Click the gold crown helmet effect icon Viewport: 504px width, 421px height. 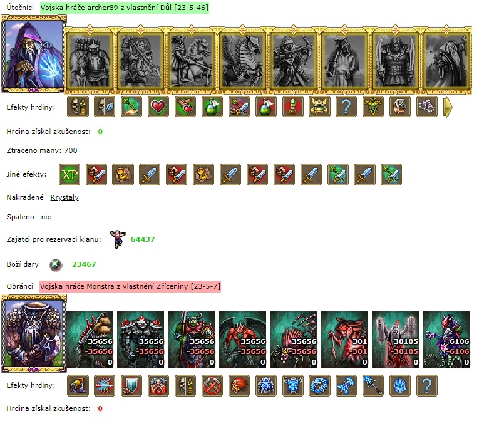click(x=319, y=107)
